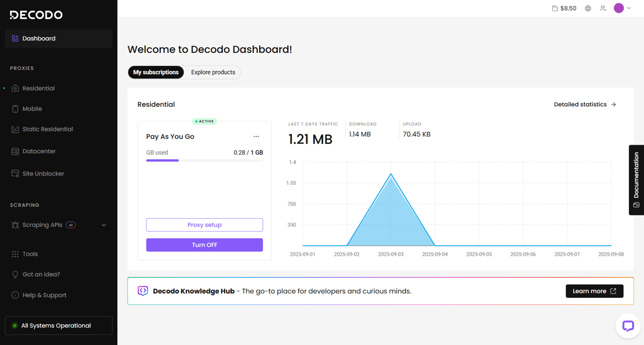This screenshot has height=345, width=644.
Task: Click the team users icon in header
Action: click(x=603, y=8)
